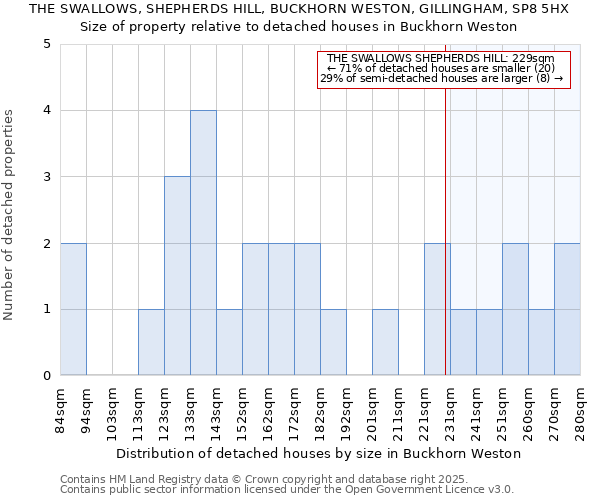Click the y-axis tick label '2'
Viewport: 600px width, 500px height.
[47, 243]
